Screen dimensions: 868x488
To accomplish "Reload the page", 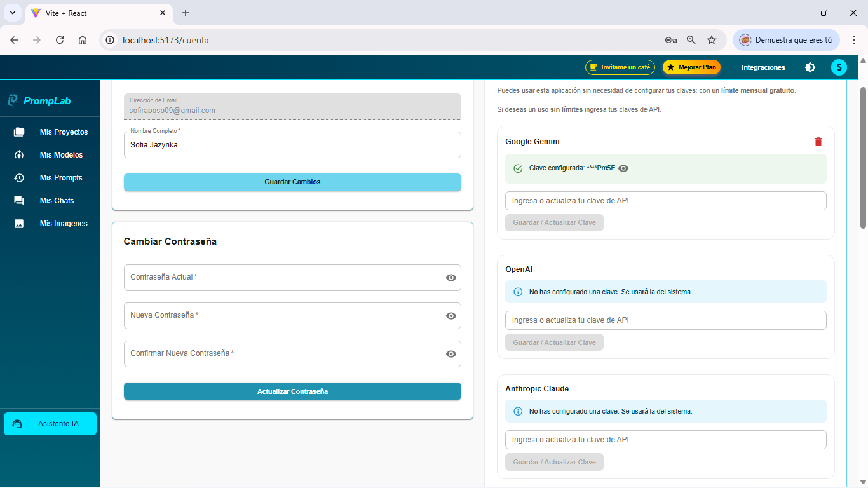I will click(60, 40).
